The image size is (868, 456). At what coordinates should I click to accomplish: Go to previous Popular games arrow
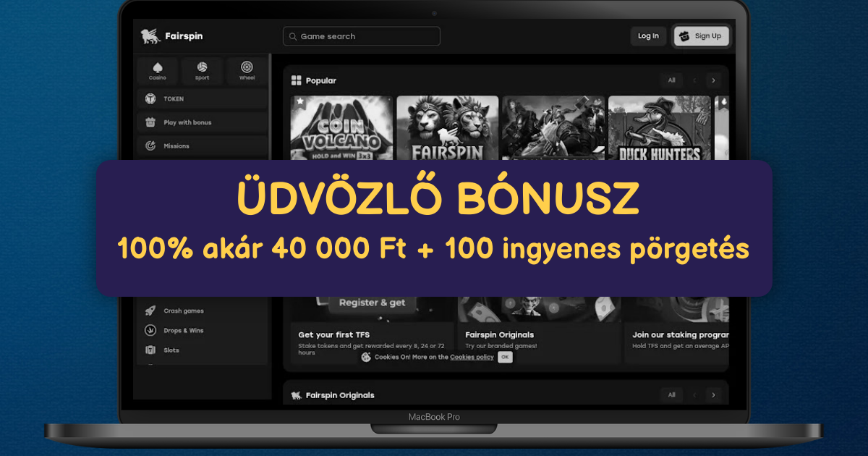tap(694, 80)
